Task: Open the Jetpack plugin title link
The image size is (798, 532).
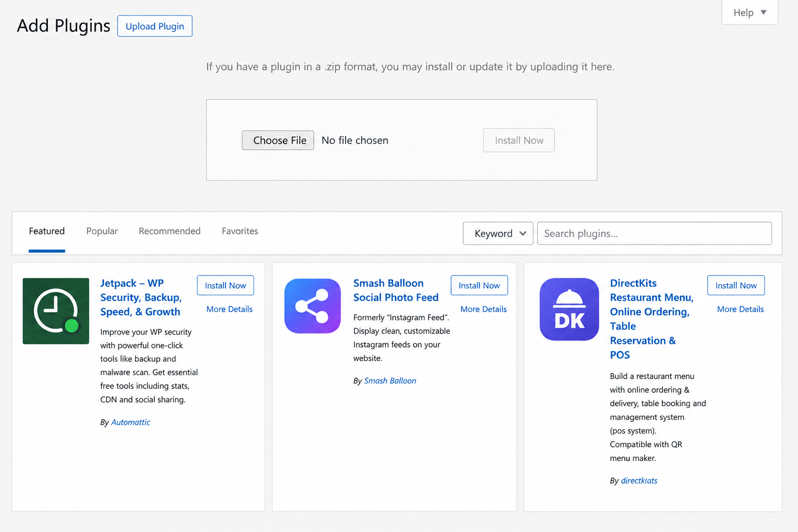Action: pos(141,298)
